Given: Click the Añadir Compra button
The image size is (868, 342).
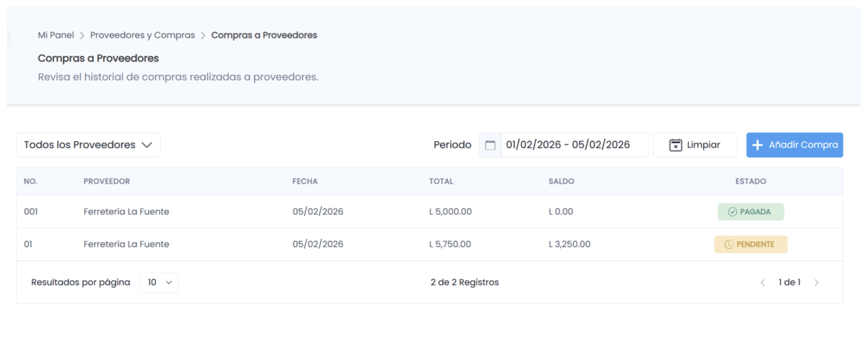Looking at the screenshot, I should [795, 145].
